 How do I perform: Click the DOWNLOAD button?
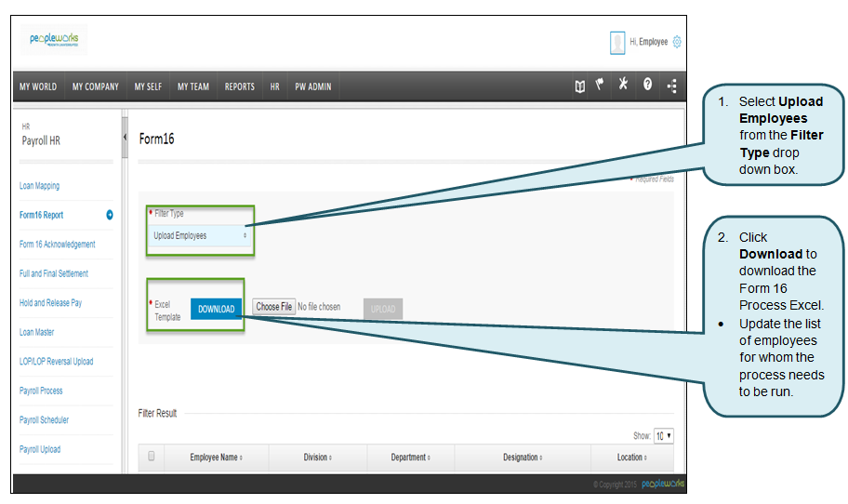216,309
